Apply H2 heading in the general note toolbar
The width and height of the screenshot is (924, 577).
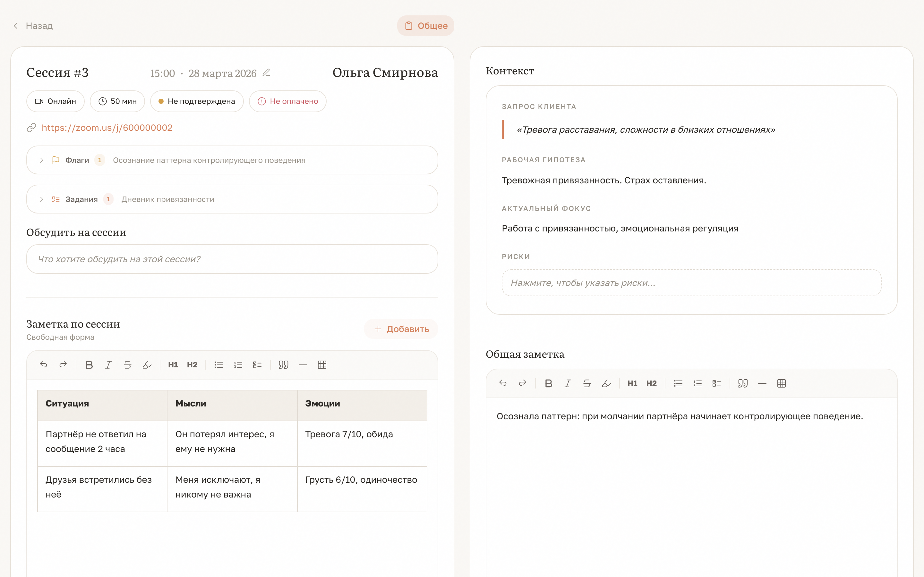pos(651,383)
